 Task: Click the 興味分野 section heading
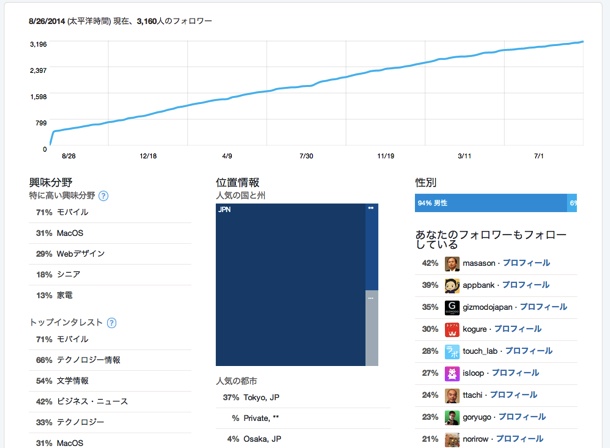click(x=51, y=182)
